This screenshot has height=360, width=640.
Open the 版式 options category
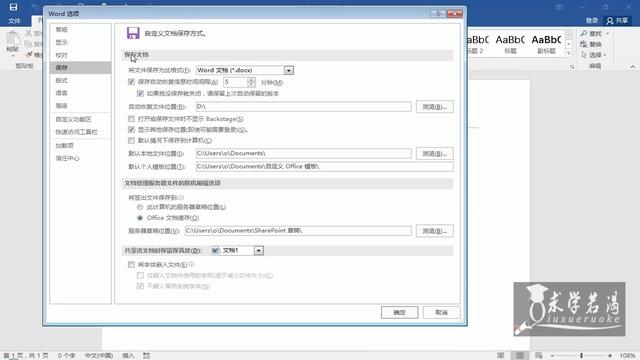80,80
